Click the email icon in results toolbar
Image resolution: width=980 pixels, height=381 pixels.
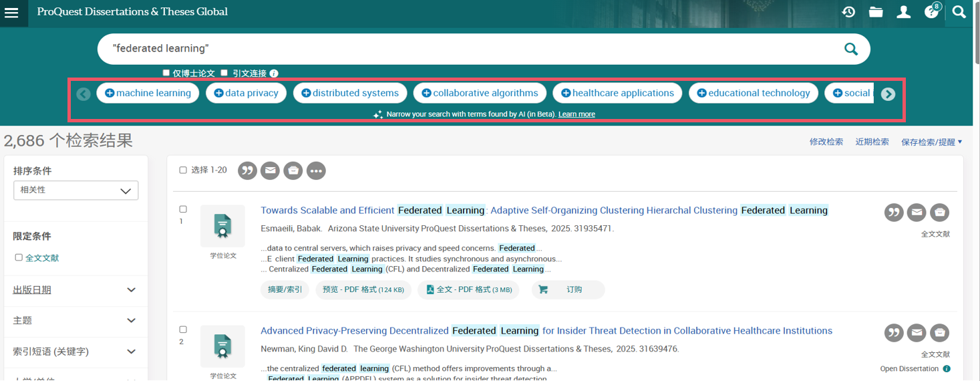click(x=270, y=171)
